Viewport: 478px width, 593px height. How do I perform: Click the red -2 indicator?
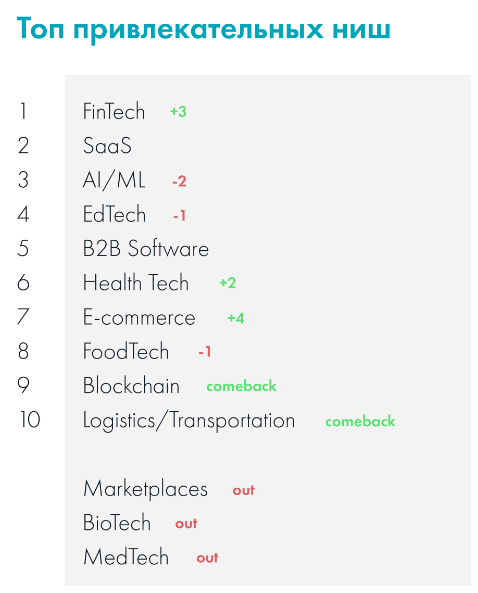pos(179,181)
